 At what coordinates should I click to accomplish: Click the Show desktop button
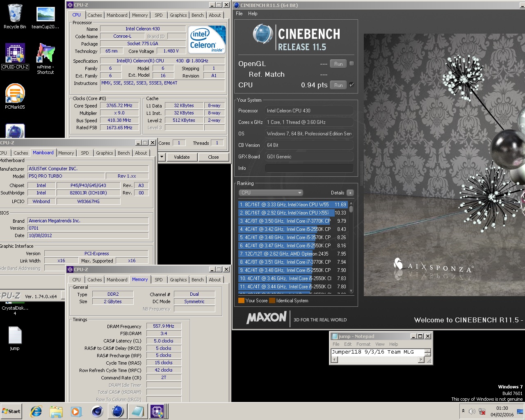[520, 411]
